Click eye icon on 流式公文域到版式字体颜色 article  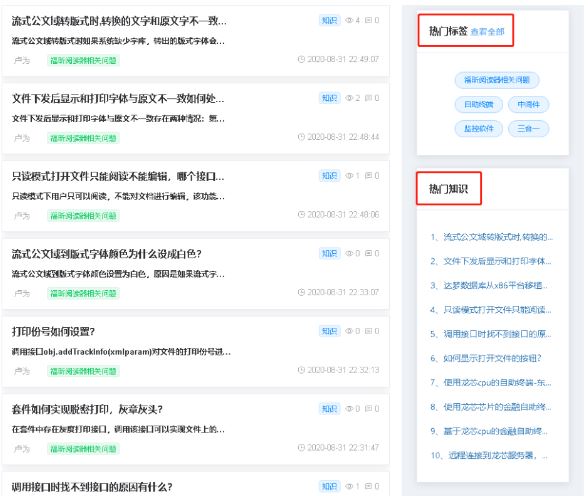coord(349,253)
